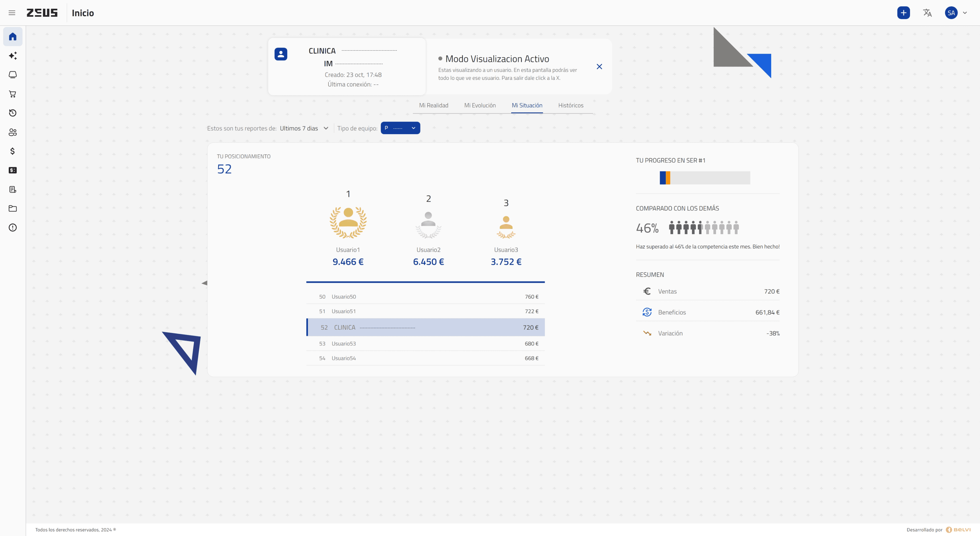Click the dollar sign sidebar icon
The width and height of the screenshot is (980, 536).
point(13,151)
